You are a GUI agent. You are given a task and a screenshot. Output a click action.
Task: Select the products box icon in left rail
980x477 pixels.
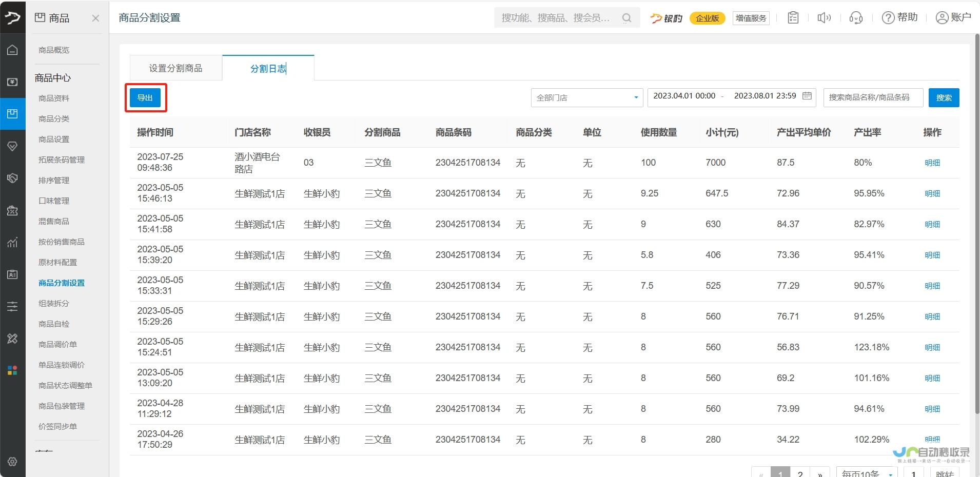(12, 113)
